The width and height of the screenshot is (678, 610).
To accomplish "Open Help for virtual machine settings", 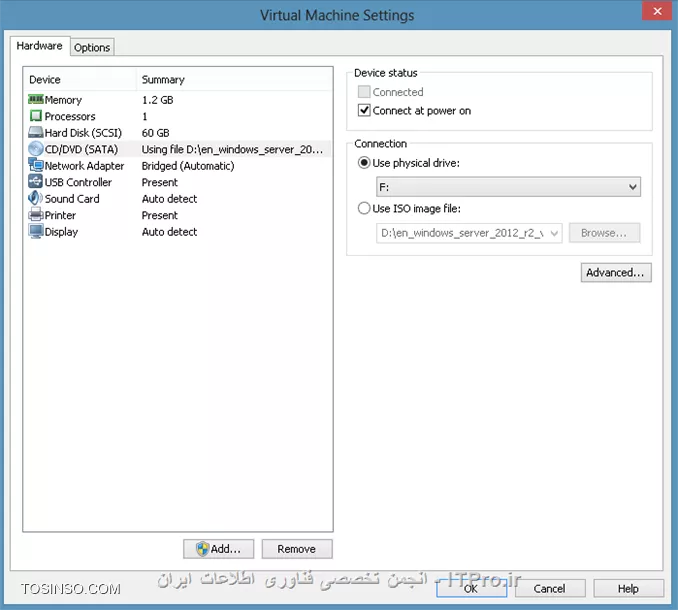I will 628,589.
